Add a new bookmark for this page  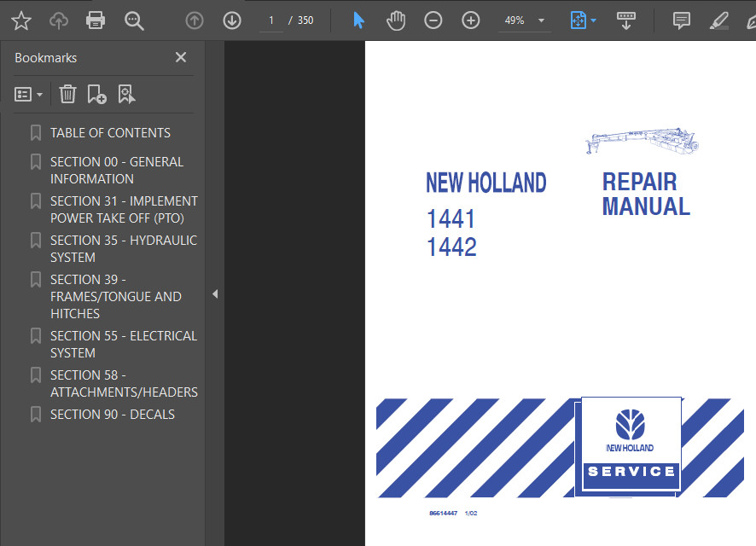[97, 94]
